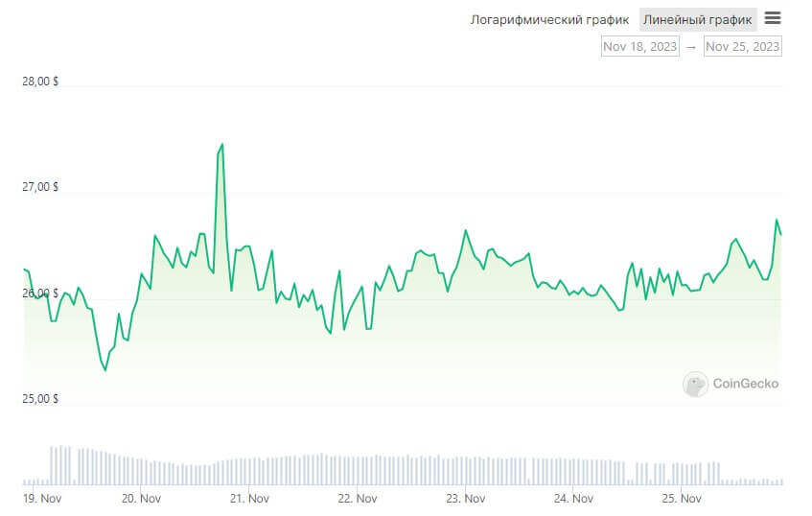Open the chart hamburger menu
Screen dimensions: 812x516
pos(773,18)
